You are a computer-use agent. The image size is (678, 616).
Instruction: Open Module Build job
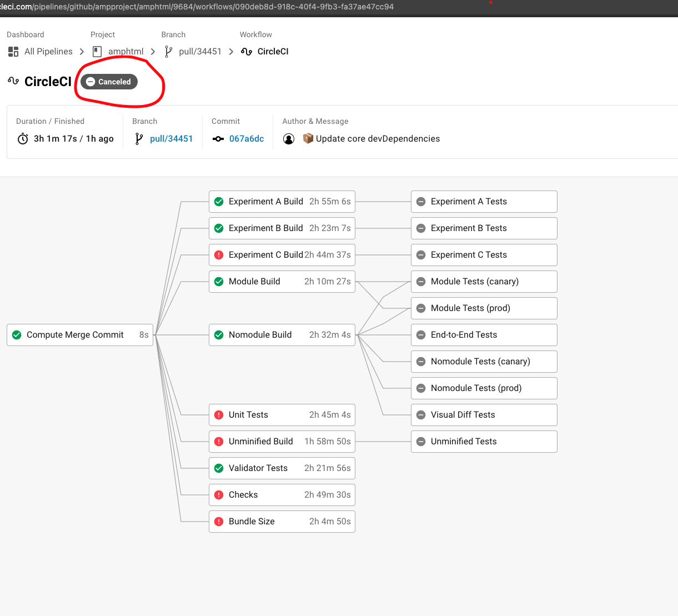pos(282,282)
